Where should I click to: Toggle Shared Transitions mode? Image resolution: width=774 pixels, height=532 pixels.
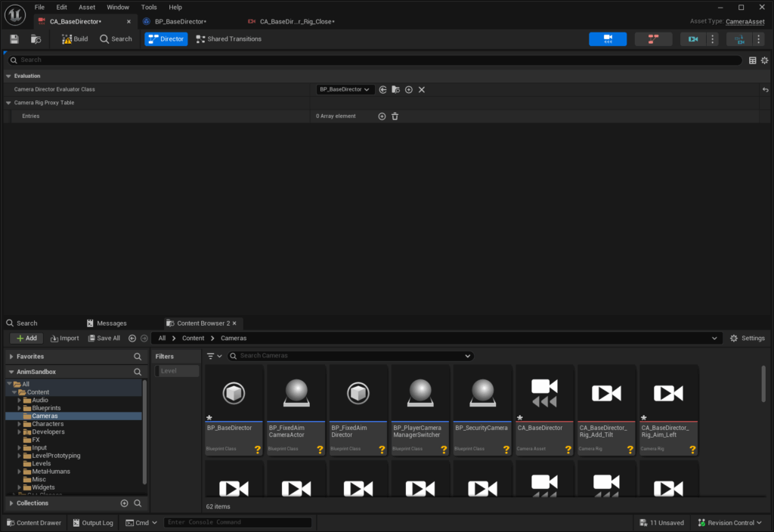click(x=228, y=39)
